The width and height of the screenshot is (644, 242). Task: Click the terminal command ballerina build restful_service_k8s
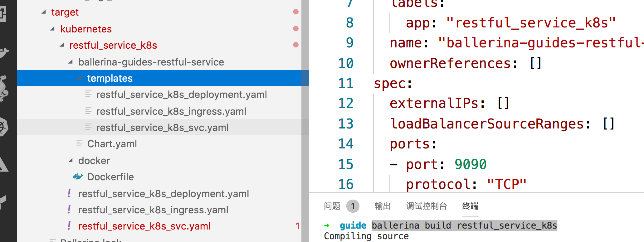pos(464,225)
